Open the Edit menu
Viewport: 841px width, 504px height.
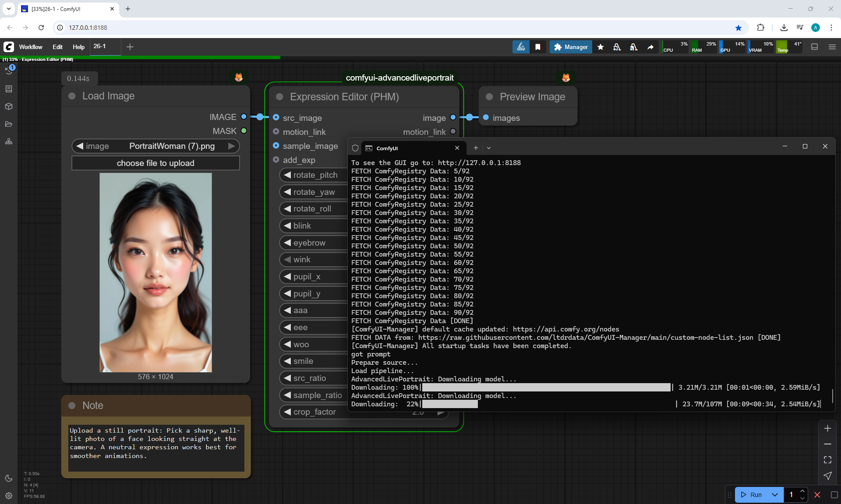[57, 47]
